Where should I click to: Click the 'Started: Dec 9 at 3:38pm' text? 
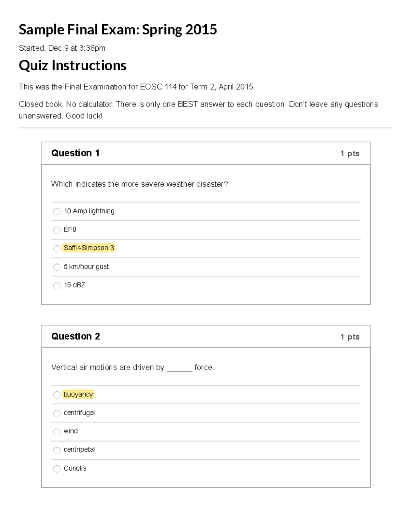point(62,48)
